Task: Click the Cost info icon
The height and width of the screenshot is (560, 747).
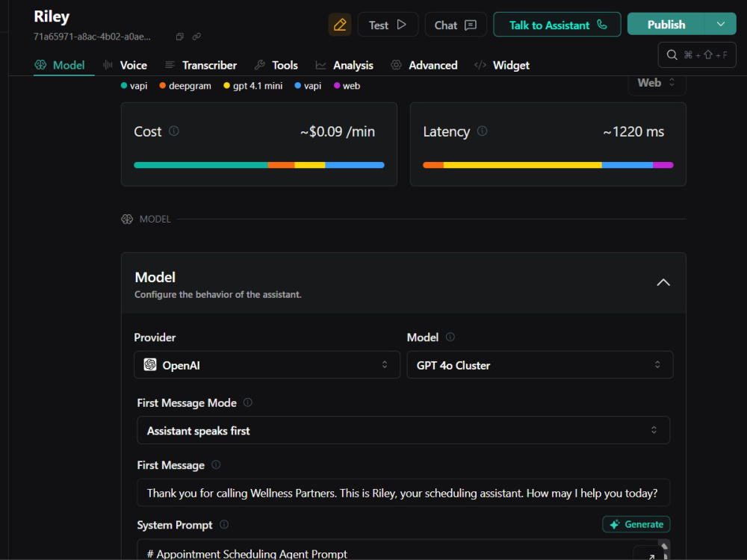Action: pos(174,131)
